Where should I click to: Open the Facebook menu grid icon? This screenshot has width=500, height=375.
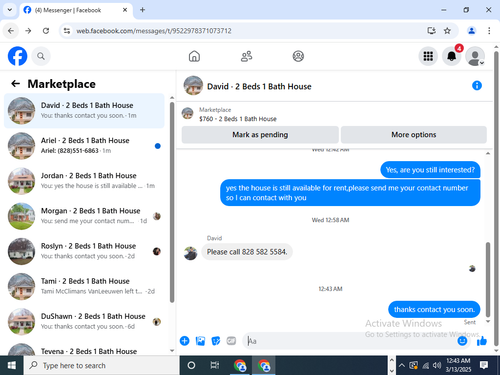pyautogui.click(x=428, y=56)
